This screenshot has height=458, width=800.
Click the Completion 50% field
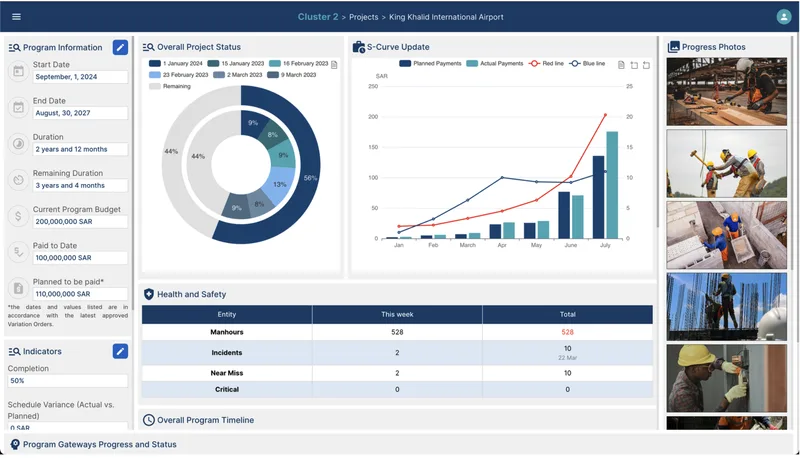68,381
